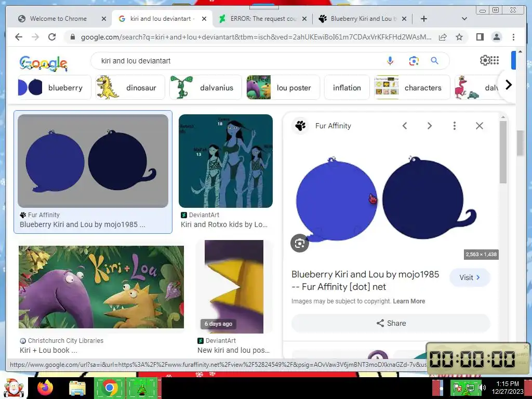The height and width of the screenshot is (399, 532).
Task: Click the Visit button
Action: pos(470,277)
